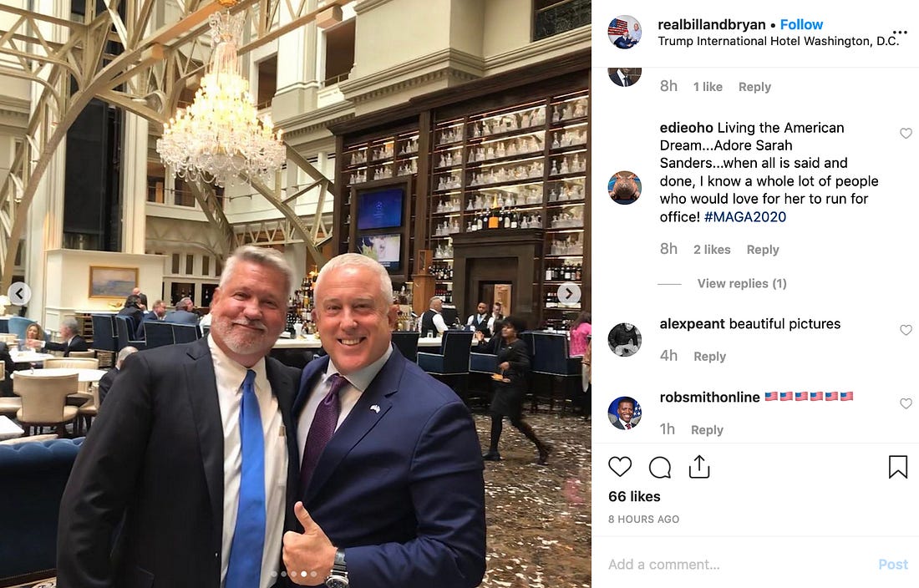Go to the previous photo with the left arrow
Screen dimensions: 919x588
pos(19,293)
